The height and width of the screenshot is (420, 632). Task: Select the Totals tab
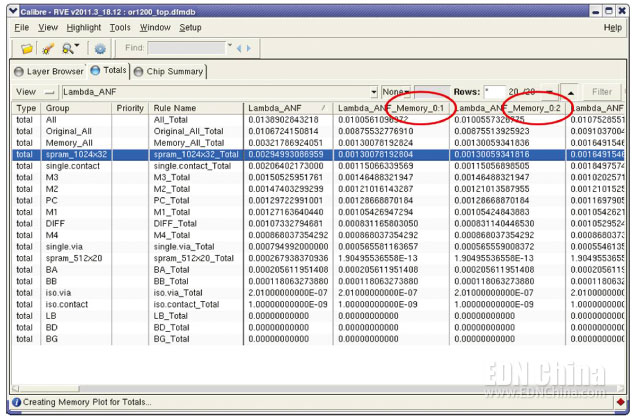108,71
